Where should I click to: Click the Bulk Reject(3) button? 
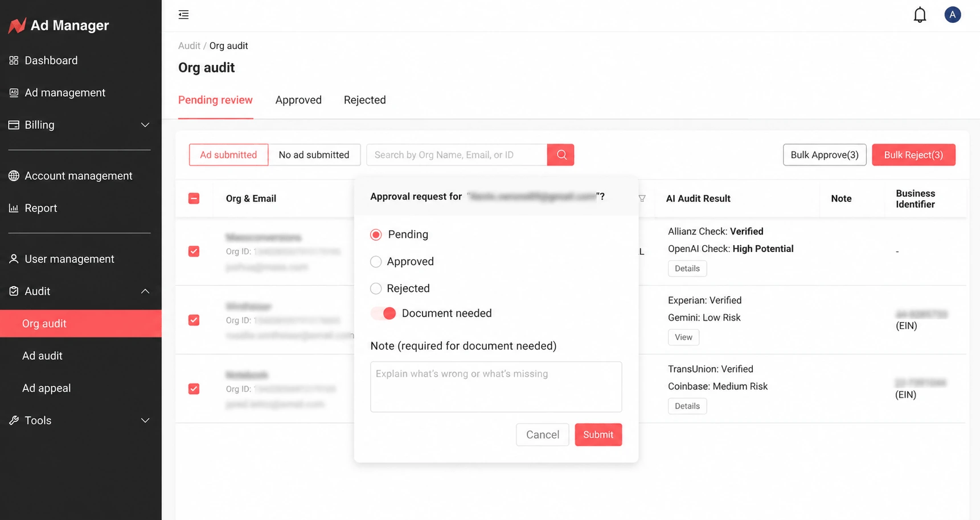tap(913, 155)
